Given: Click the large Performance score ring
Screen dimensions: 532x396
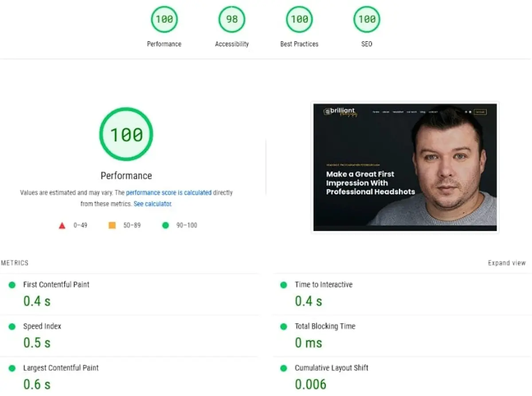Looking at the screenshot, I should pyautogui.click(x=126, y=133).
